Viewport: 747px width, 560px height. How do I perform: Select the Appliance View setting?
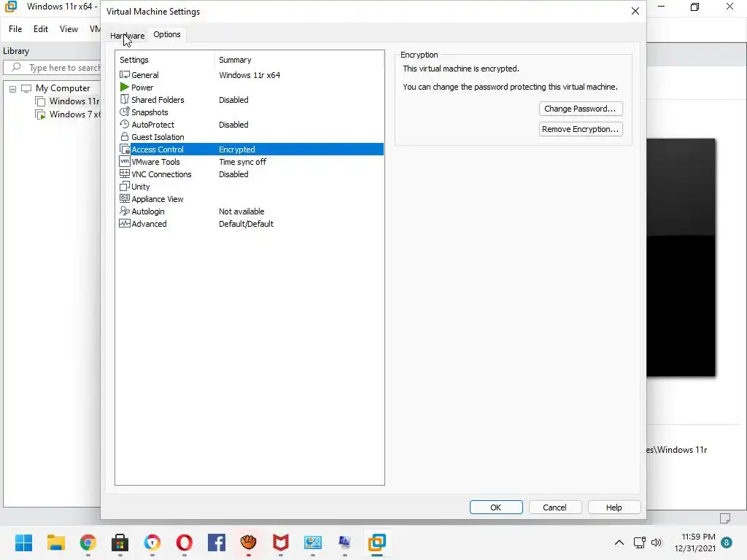click(251, 198)
